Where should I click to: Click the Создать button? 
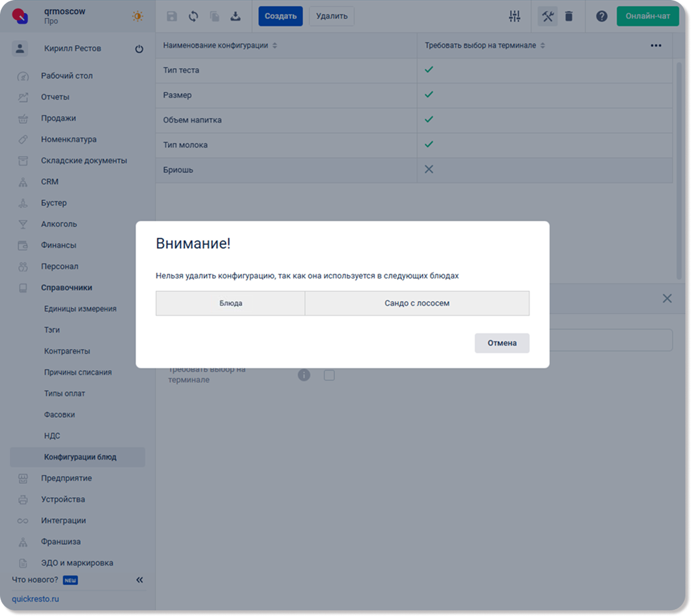point(281,16)
